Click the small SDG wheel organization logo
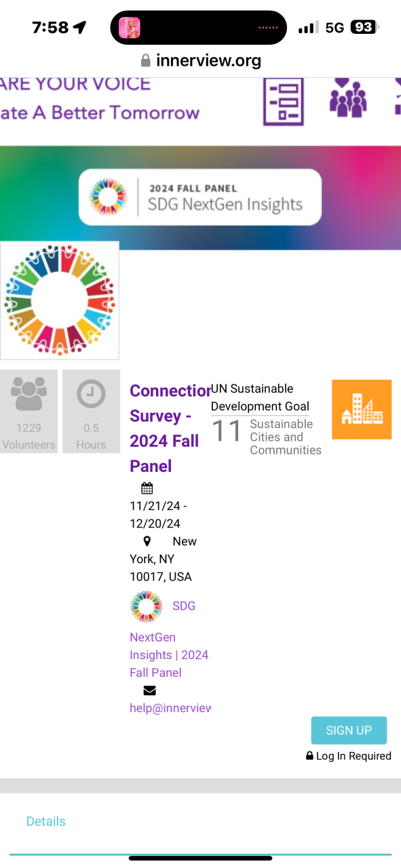 [x=147, y=606]
